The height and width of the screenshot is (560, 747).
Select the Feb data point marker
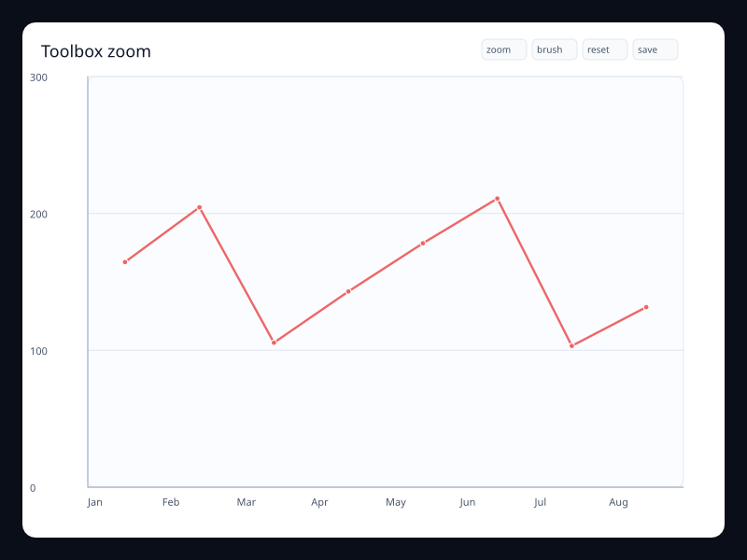[200, 207]
